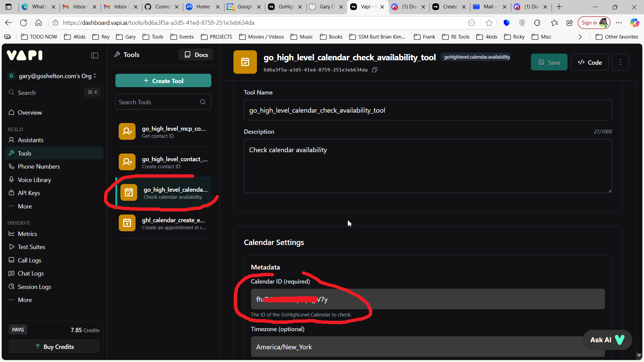644x362 pixels.
Task: Click Buy Credits button
Action: (54, 347)
